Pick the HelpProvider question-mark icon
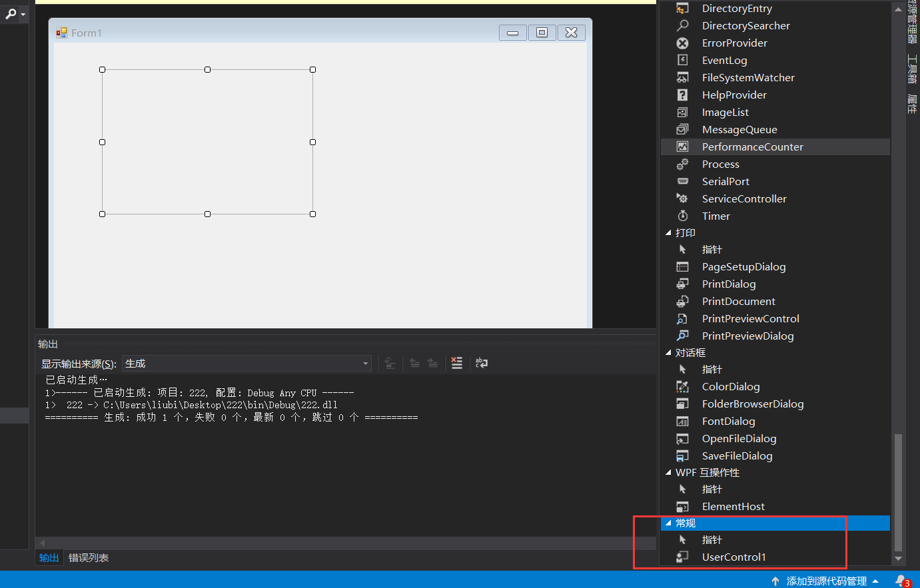Screen dimensions: 920x588 click(682, 95)
